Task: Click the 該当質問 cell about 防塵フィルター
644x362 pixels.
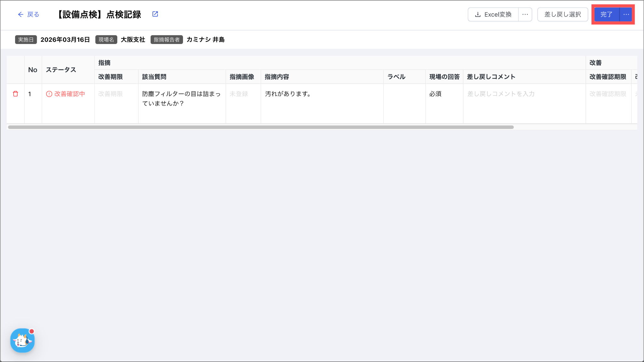Action: point(181,98)
